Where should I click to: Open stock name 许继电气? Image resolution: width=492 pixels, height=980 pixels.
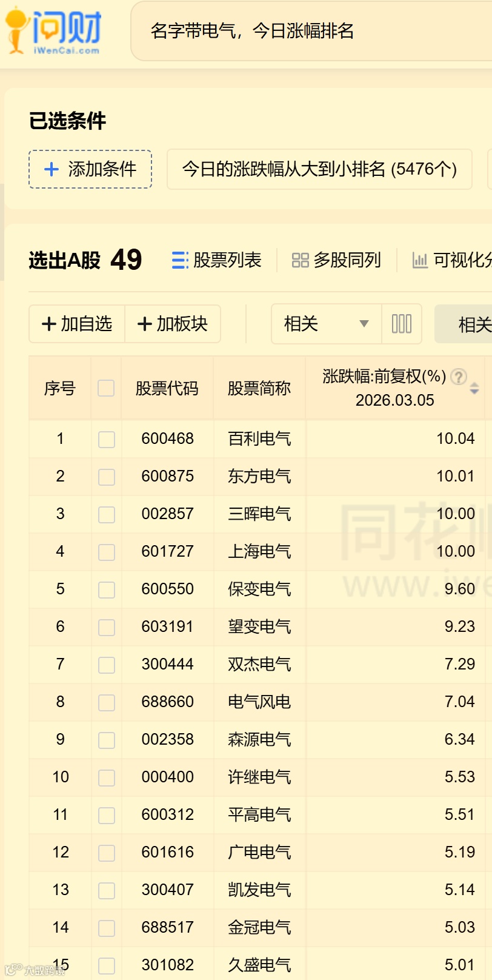point(259,777)
